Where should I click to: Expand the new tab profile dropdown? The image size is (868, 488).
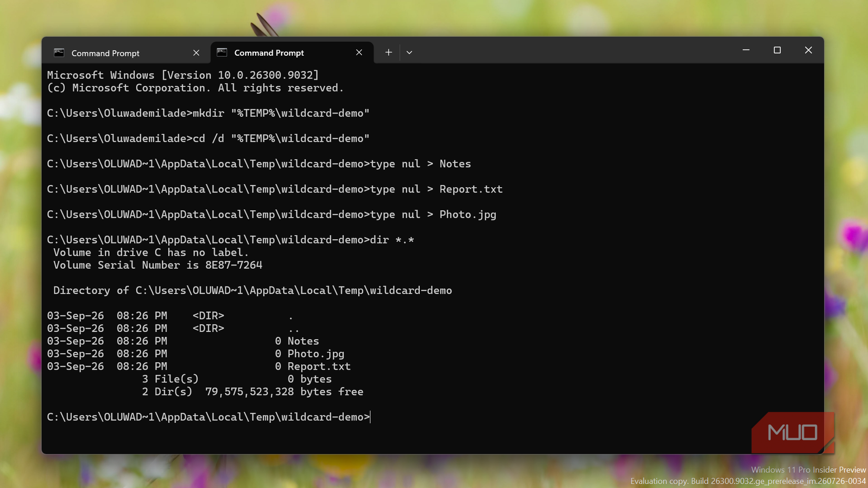click(x=409, y=53)
